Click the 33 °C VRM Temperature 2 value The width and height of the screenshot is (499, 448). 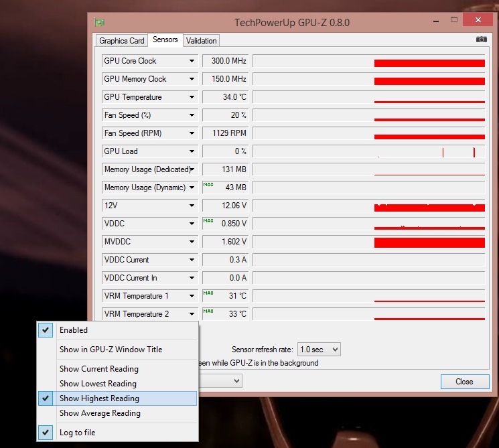(x=225, y=314)
